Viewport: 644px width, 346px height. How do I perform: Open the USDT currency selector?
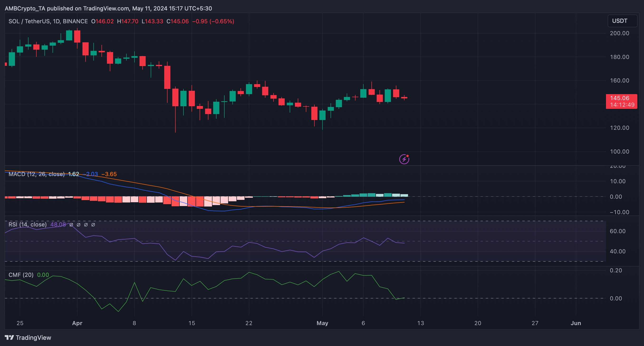(622, 21)
